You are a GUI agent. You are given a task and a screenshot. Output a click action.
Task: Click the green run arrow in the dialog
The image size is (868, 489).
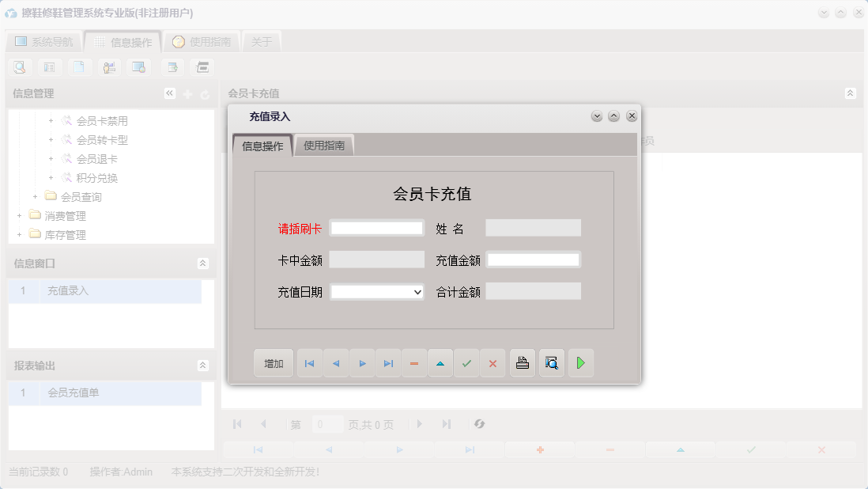coord(581,363)
